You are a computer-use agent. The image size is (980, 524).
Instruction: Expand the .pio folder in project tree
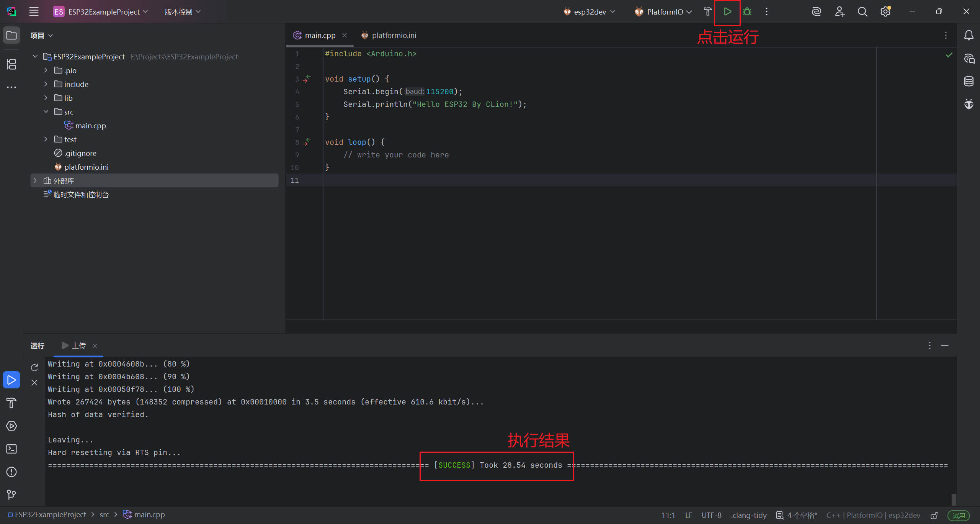point(46,70)
